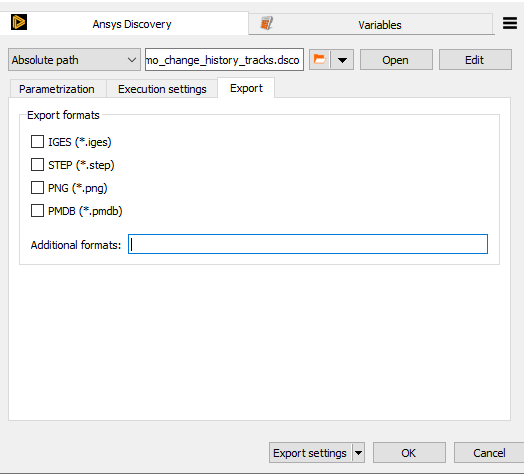Click the Open button
Viewport: 524px width, 474px height.
pyautogui.click(x=396, y=60)
